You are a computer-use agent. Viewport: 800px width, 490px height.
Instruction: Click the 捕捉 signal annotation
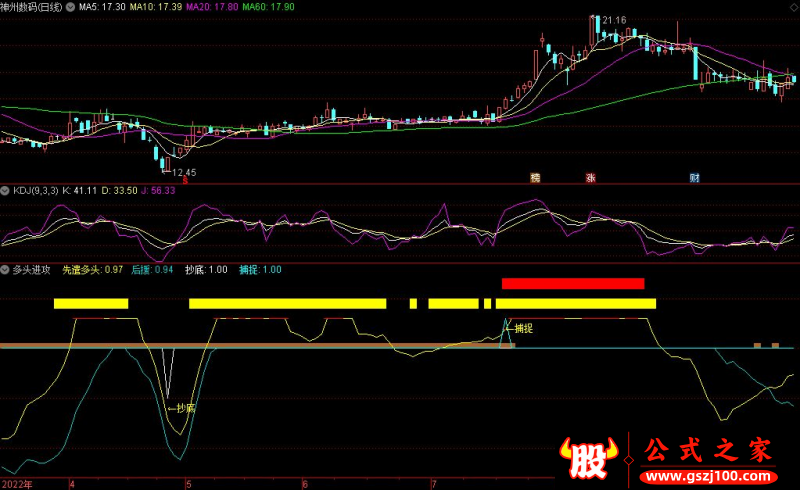519,328
